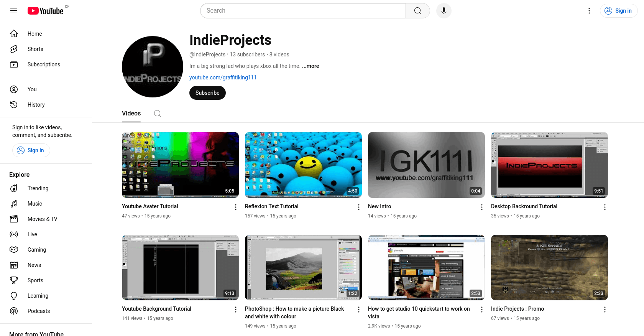Open the New Intro video thumbnail
This screenshot has width=644, height=336.
[x=426, y=165]
